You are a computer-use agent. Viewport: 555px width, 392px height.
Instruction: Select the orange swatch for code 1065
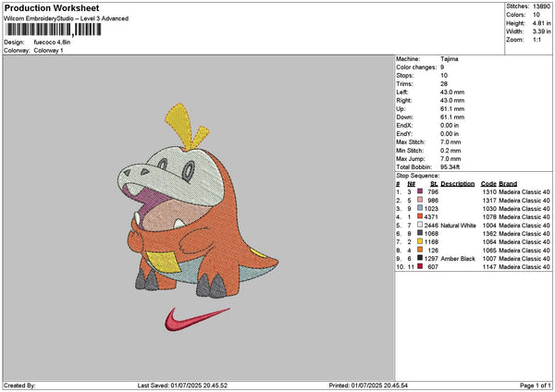(420, 250)
